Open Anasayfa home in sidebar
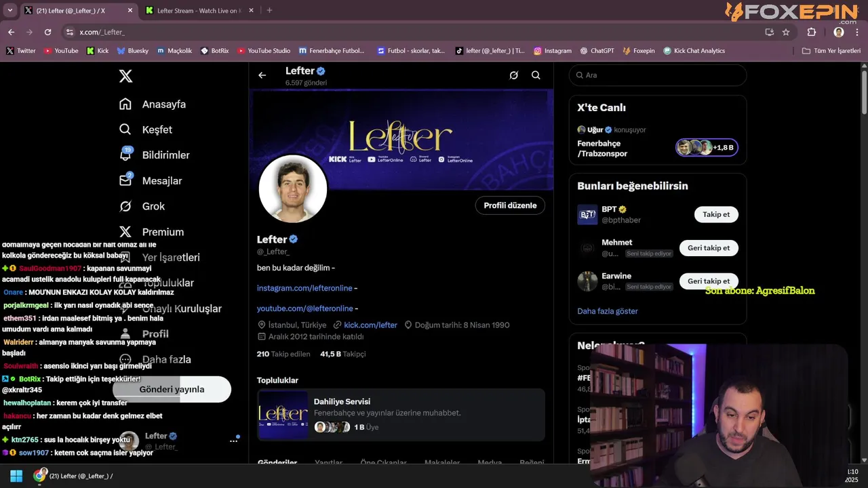The height and width of the screenshot is (488, 868). [x=153, y=104]
